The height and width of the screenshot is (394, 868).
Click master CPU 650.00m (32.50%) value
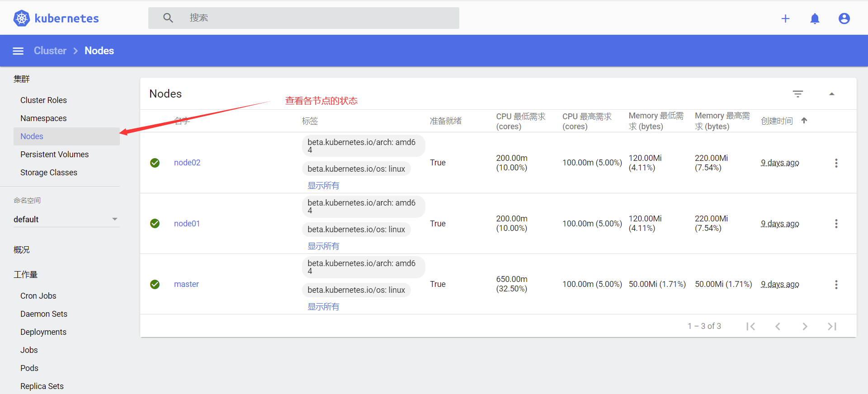512,284
